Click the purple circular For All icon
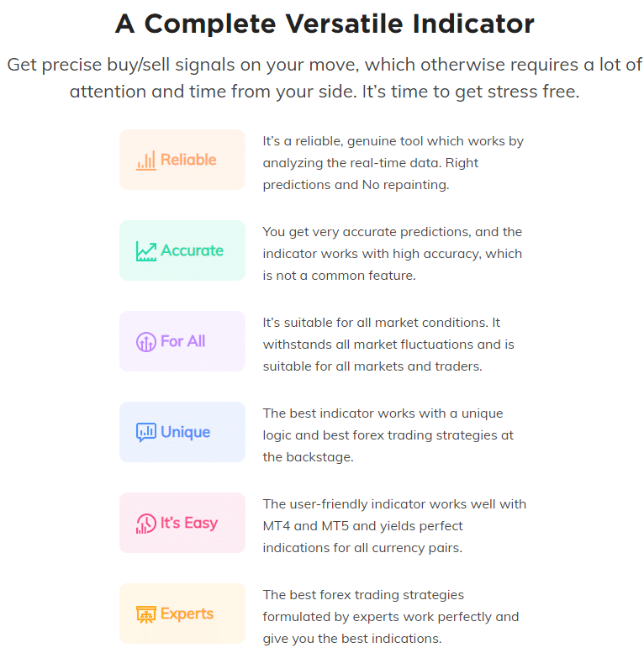Image resolution: width=644 pixels, height=653 pixels. pyautogui.click(x=145, y=342)
